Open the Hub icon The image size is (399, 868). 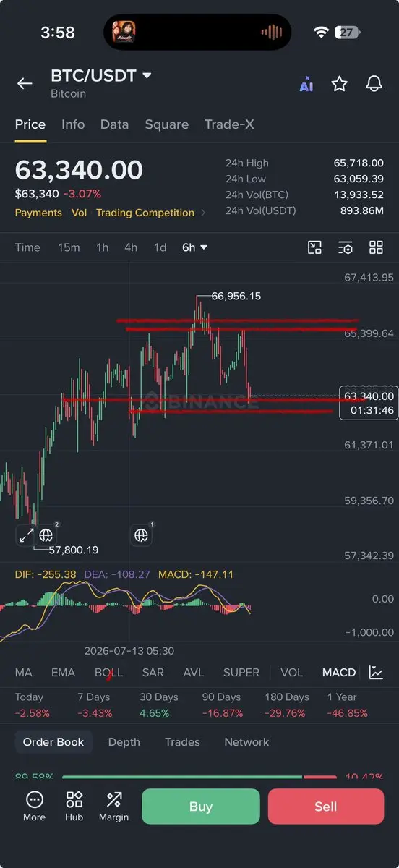pyautogui.click(x=74, y=807)
